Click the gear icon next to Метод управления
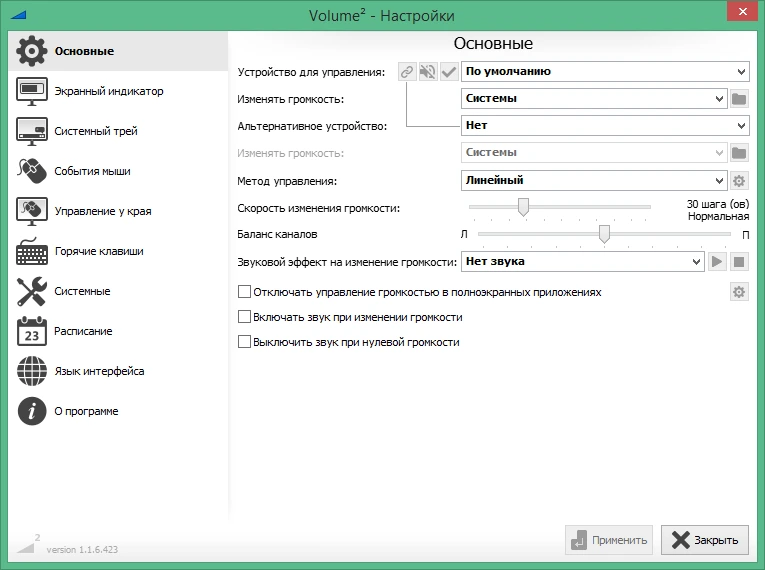This screenshot has height=570, width=765. [x=739, y=181]
